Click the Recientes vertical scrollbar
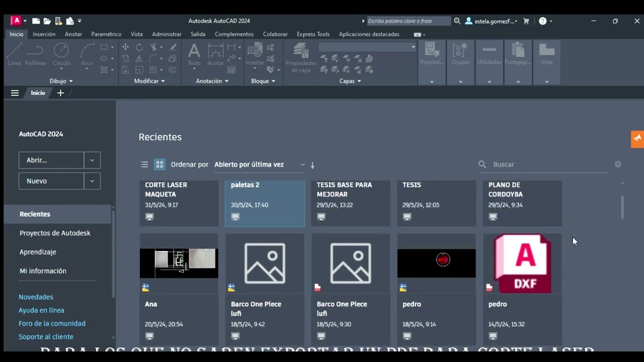644x362 pixels. (x=622, y=207)
